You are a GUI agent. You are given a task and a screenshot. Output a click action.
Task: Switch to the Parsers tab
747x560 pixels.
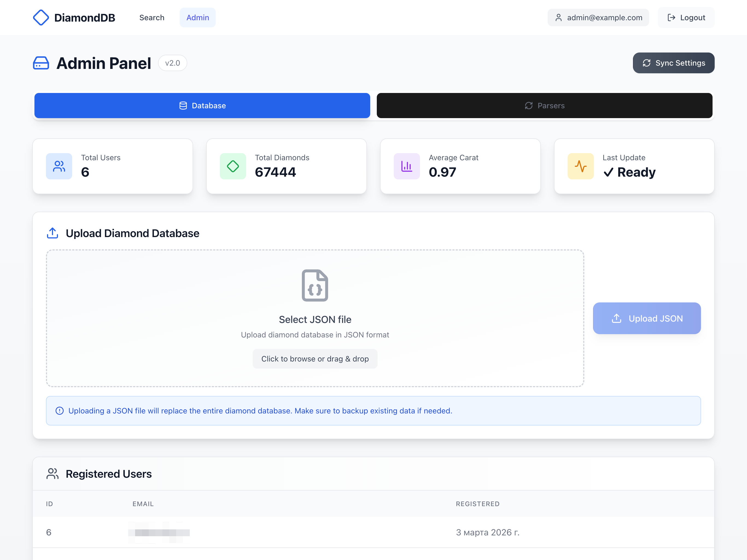click(x=545, y=106)
